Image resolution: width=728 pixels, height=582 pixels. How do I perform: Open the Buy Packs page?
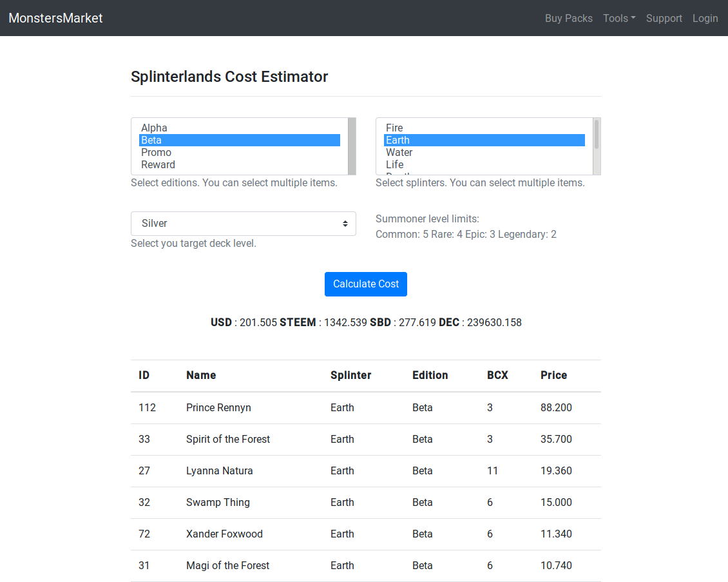pyautogui.click(x=568, y=18)
